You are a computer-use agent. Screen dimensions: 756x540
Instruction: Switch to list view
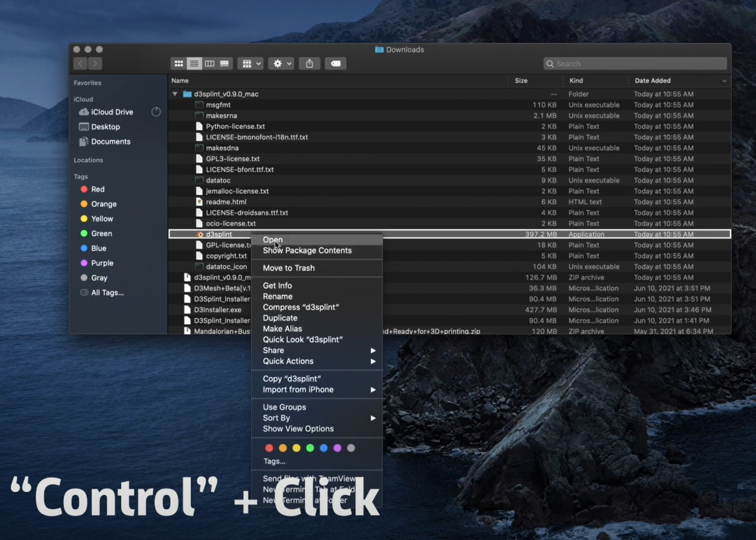194,64
